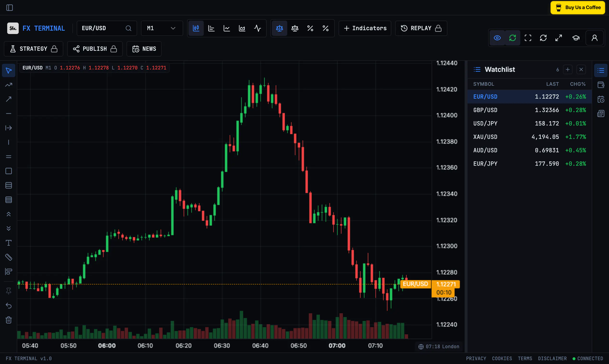Open the wallet icon in right sidebar
The height and width of the screenshot is (364, 609).
[x=601, y=85]
